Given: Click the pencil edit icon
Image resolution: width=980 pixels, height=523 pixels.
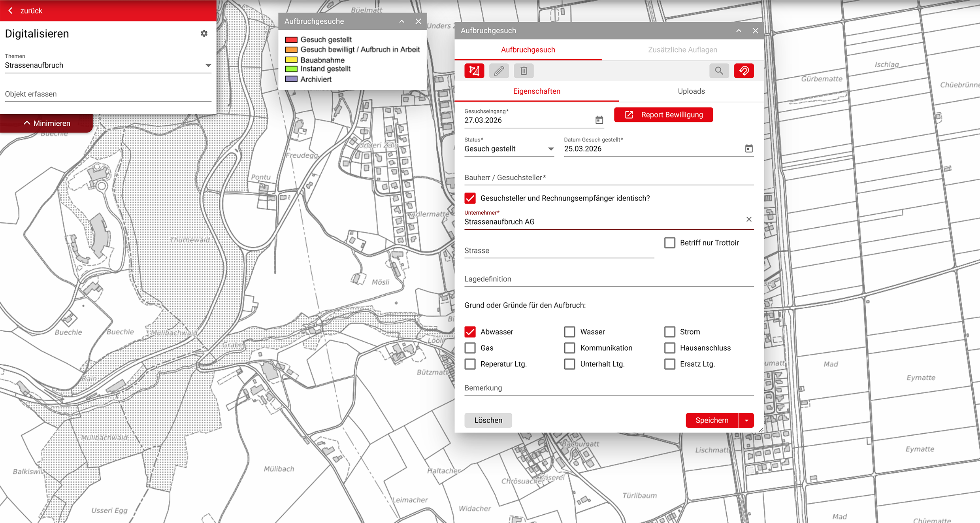Looking at the screenshot, I should click(x=499, y=71).
